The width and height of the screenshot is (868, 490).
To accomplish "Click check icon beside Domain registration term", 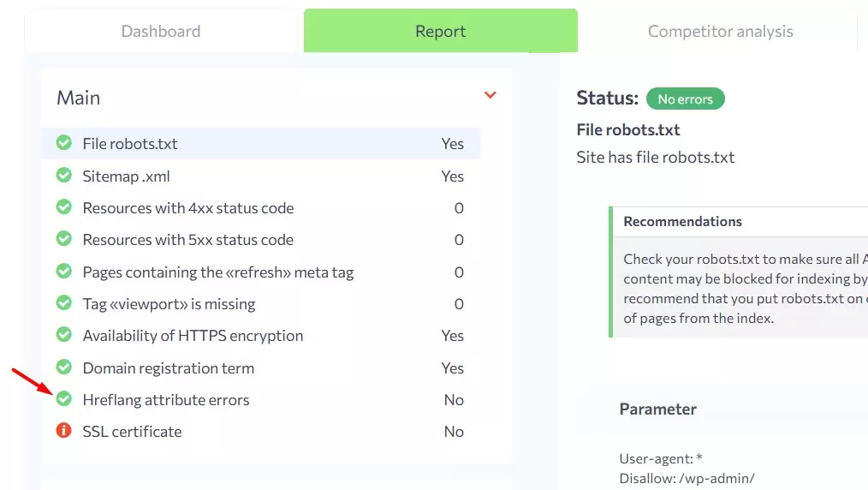I will click(x=63, y=367).
